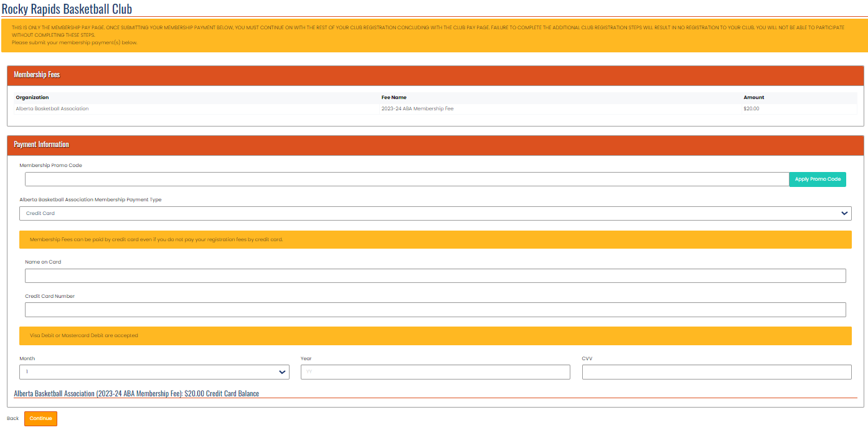Click the Alberta Basketball Association organization link
The image size is (868, 430).
tap(52, 108)
